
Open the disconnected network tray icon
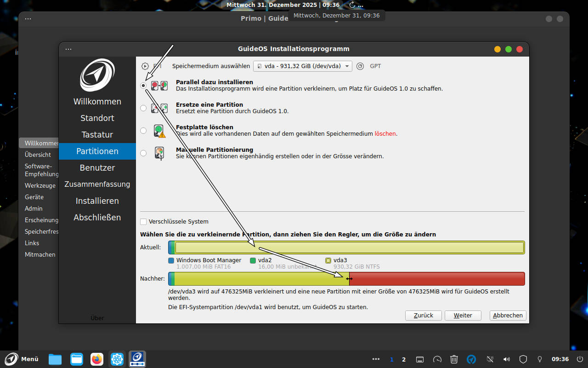pos(490,359)
